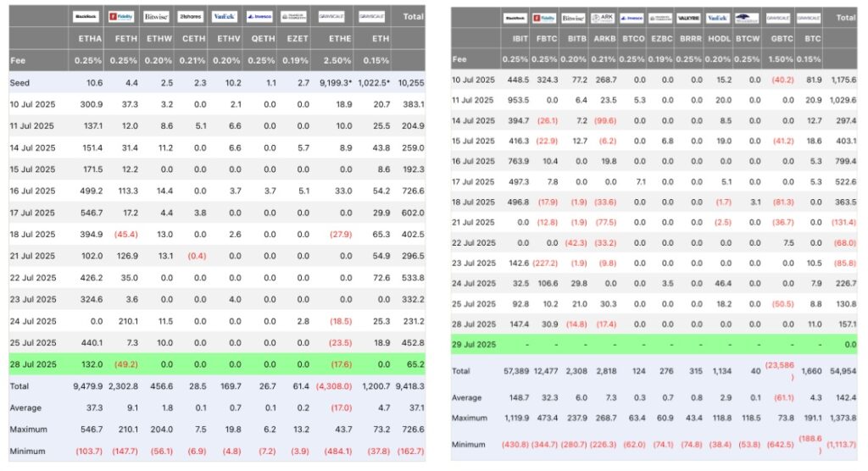Image resolution: width=868 pixels, height=471 pixels.
Task: Click the WisdomTree logo above BTCW
Action: click(747, 18)
